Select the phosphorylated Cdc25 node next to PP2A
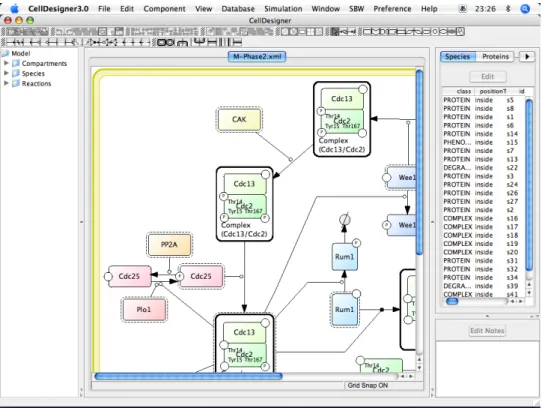 [201, 276]
